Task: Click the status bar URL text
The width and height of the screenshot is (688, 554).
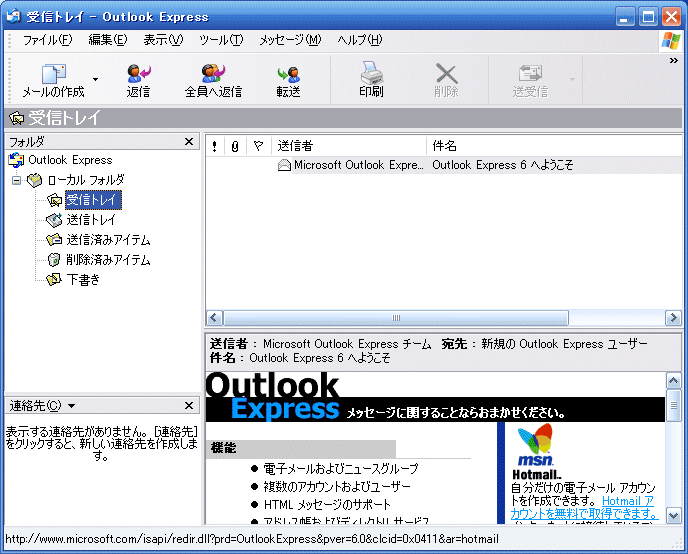Action: pyautogui.click(x=252, y=539)
